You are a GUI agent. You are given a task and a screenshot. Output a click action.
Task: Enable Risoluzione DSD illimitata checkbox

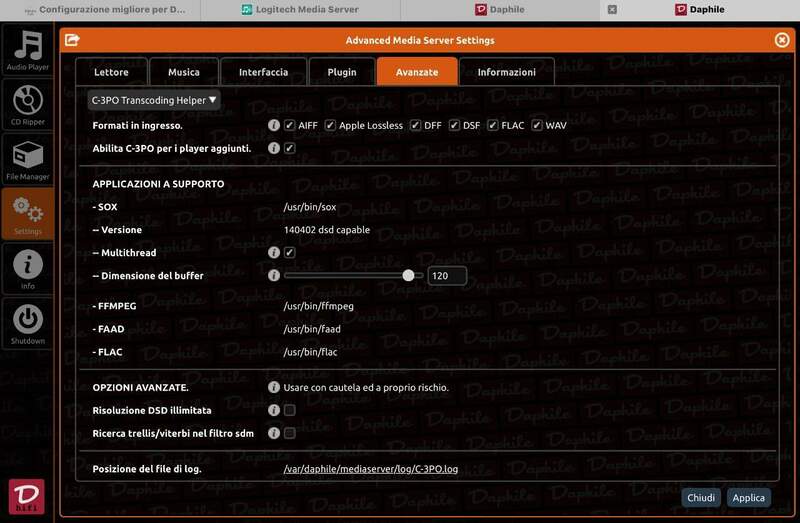click(x=289, y=410)
